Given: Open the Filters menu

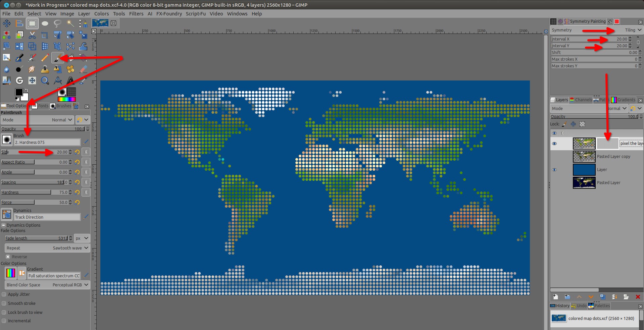Looking at the screenshot, I should point(136,14).
